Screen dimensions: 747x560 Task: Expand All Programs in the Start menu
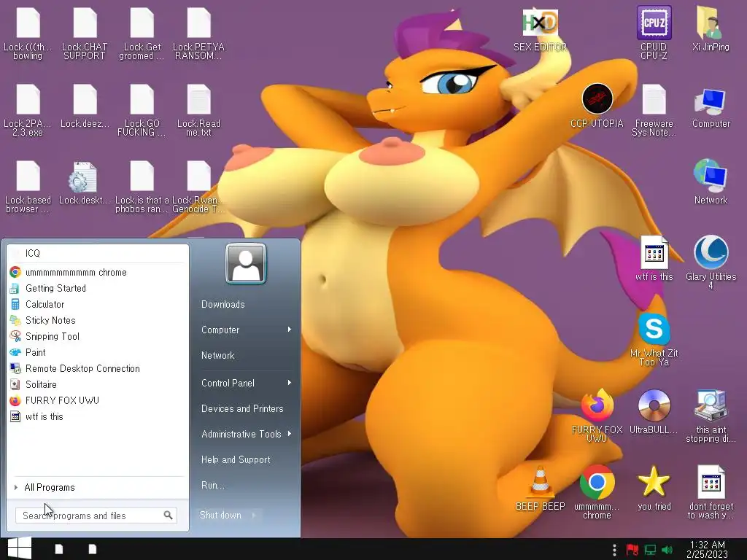coord(50,487)
